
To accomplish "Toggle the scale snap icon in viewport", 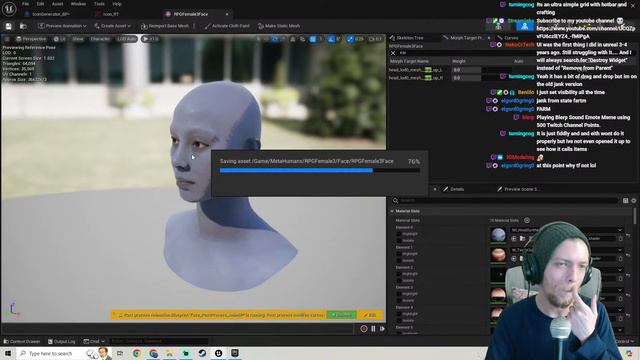I will (x=350, y=39).
